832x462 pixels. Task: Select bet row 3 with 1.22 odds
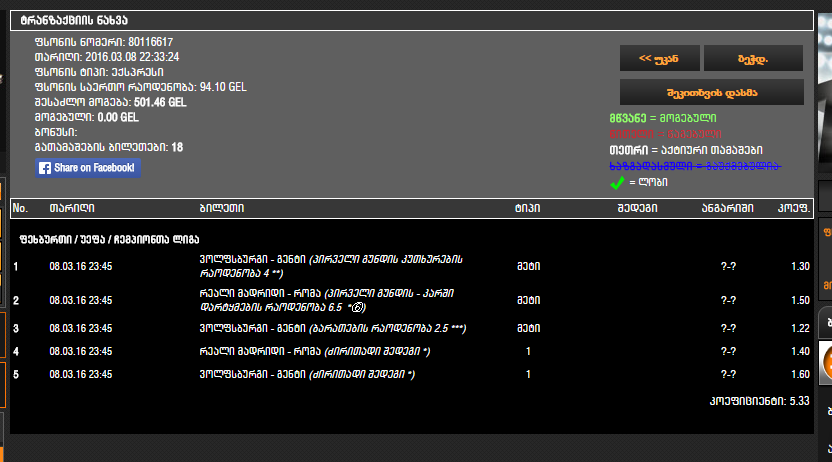coord(412,328)
